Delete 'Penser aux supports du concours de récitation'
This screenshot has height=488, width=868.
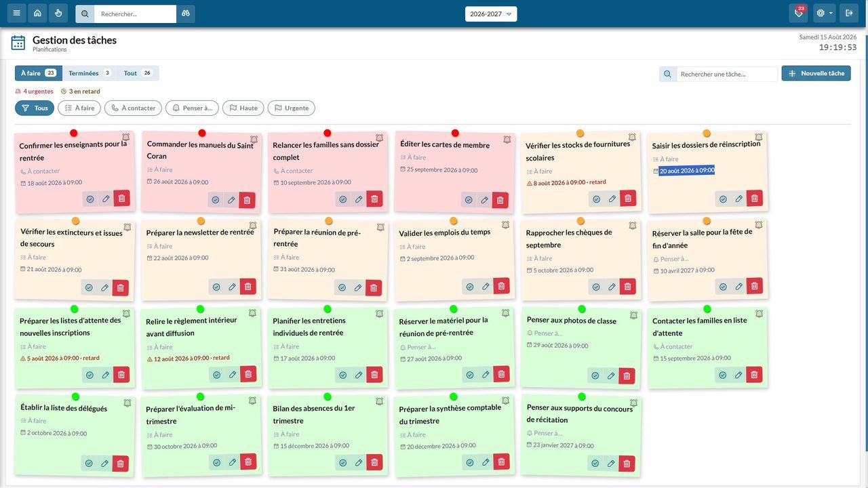pyautogui.click(x=627, y=464)
